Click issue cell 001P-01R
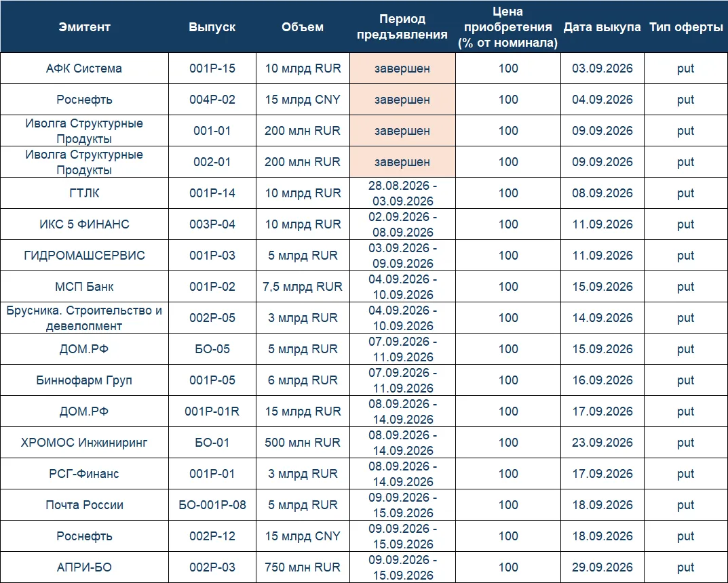Image resolution: width=728 pixels, height=583 pixels. pos(212,411)
